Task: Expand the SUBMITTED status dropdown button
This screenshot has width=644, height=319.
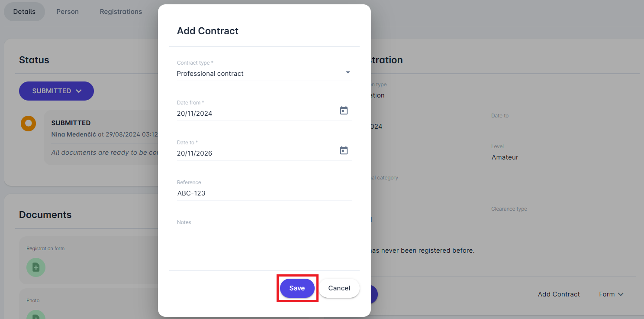Action: click(x=56, y=91)
